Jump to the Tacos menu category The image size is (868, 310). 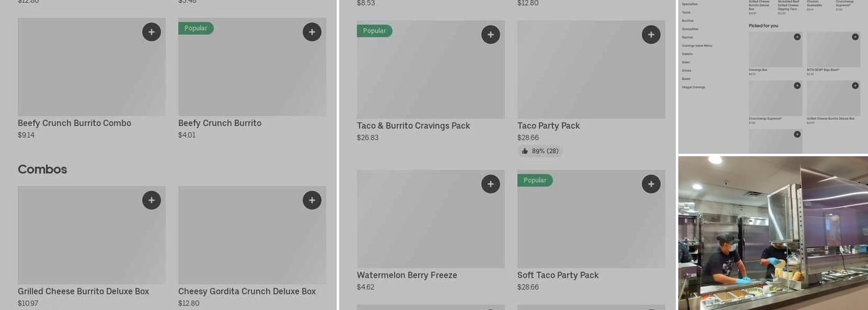tap(686, 12)
